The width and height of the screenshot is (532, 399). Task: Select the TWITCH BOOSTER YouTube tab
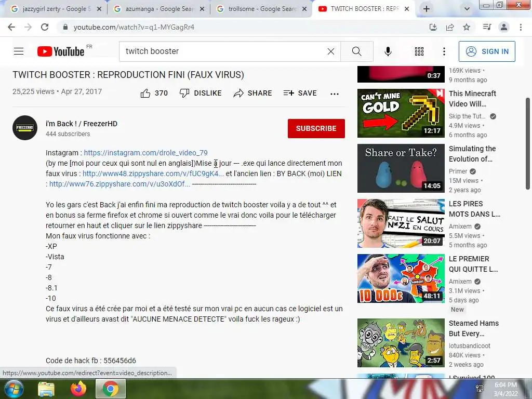[x=360, y=9]
